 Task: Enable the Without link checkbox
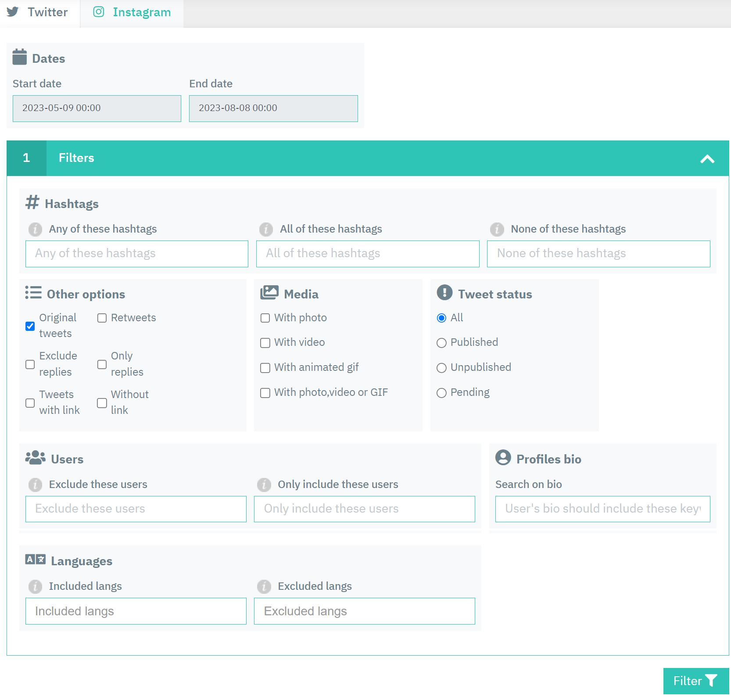click(x=102, y=403)
